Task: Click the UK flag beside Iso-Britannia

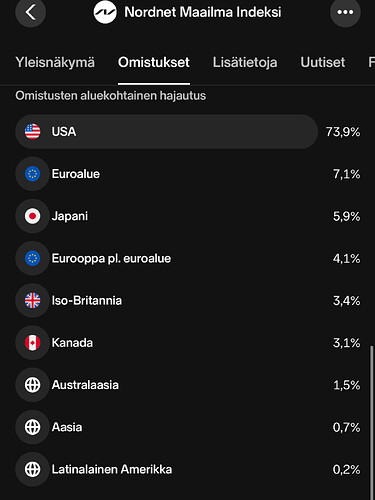Action: 33,301
